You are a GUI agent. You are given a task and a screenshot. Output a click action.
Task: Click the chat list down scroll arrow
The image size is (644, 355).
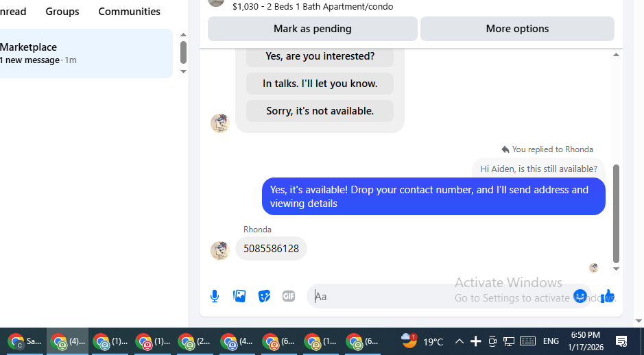click(x=184, y=71)
